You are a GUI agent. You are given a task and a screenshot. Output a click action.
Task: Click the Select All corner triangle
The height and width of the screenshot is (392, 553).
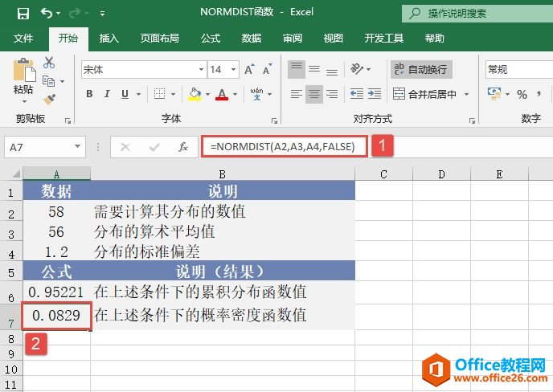coord(15,174)
